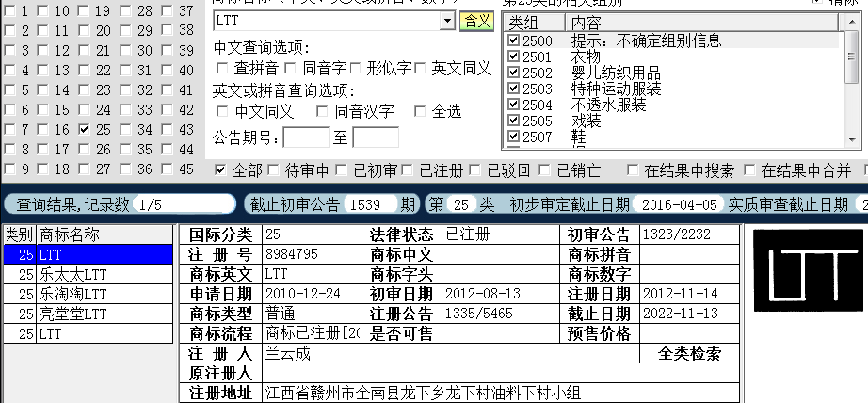Check class 45 checkbox
Viewport: 868px width, 403px height.
[167, 169]
